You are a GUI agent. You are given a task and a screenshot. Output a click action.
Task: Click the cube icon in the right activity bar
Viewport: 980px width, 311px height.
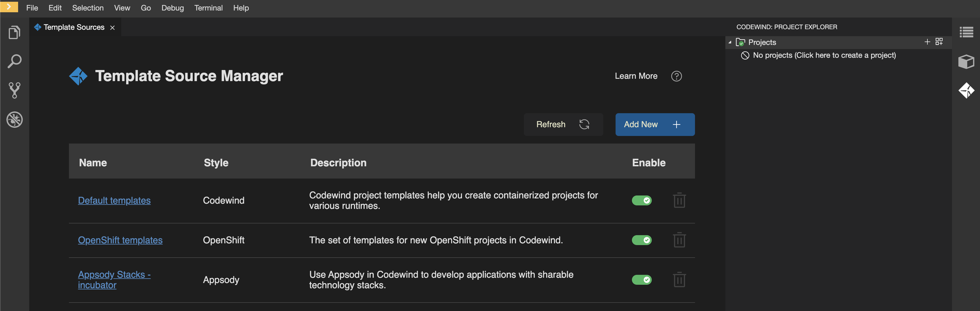coord(967,61)
